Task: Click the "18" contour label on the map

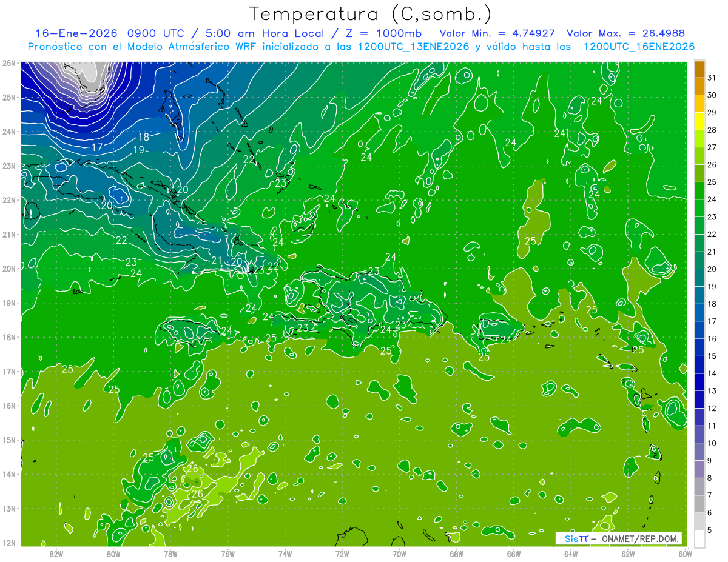Action: 143,137
